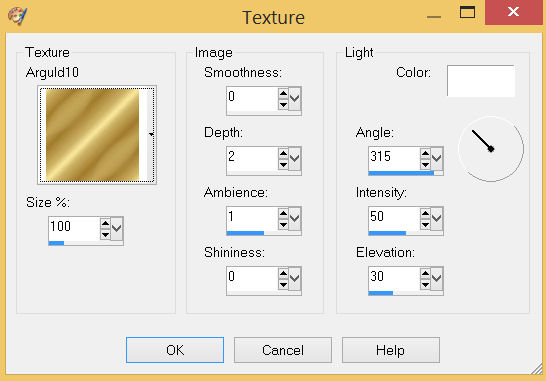
Task: Expand the Depth value dropdown
Action: point(295,159)
